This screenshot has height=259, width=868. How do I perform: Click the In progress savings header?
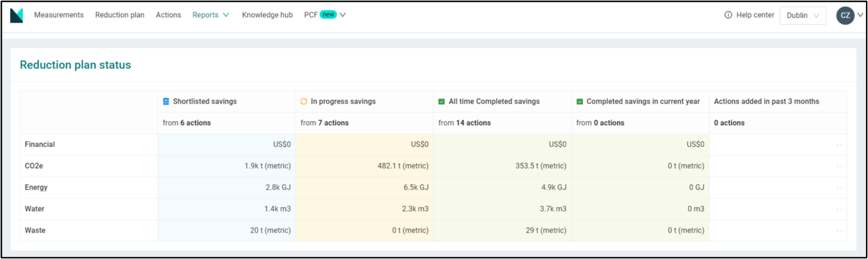pos(343,101)
